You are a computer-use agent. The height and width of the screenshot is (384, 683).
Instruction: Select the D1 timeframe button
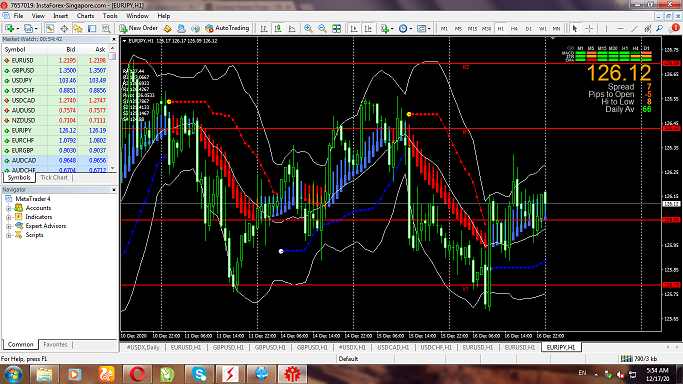[x=528, y=28]
